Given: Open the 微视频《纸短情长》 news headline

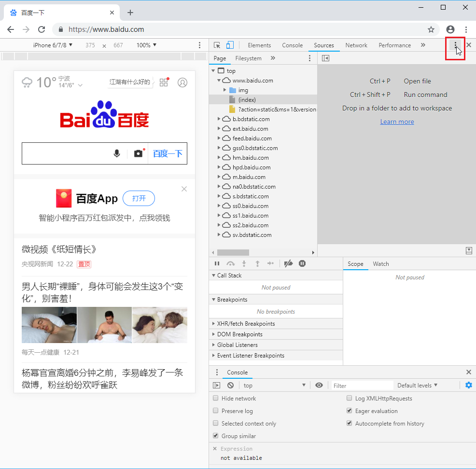Looking at the screenshot, I should [x=59, y=249].
